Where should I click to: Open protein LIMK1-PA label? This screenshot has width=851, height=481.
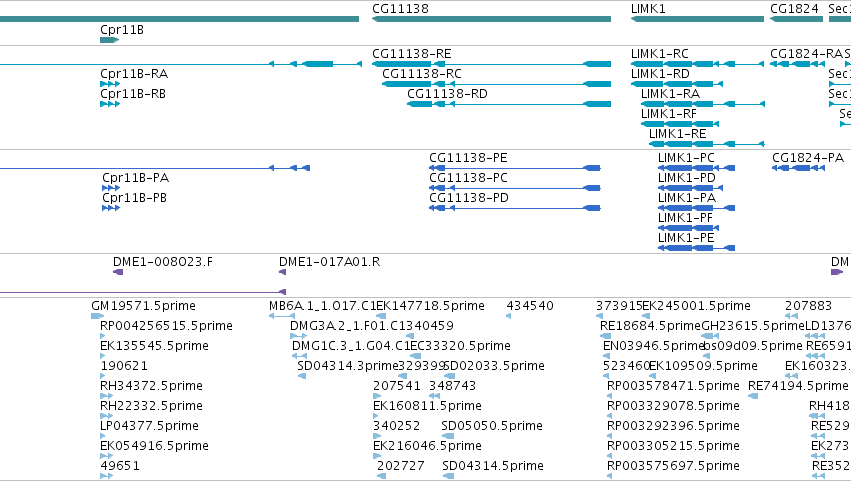687,198
